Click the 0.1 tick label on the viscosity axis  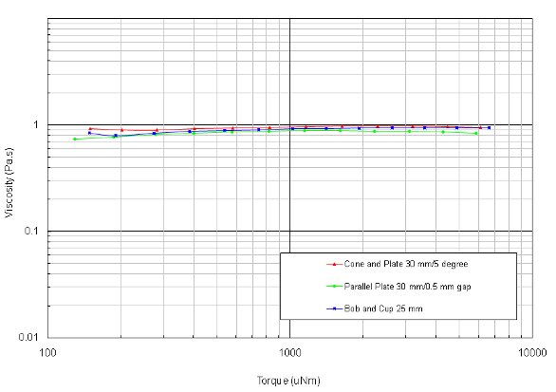pyautogui.click(x=30, y=232)
